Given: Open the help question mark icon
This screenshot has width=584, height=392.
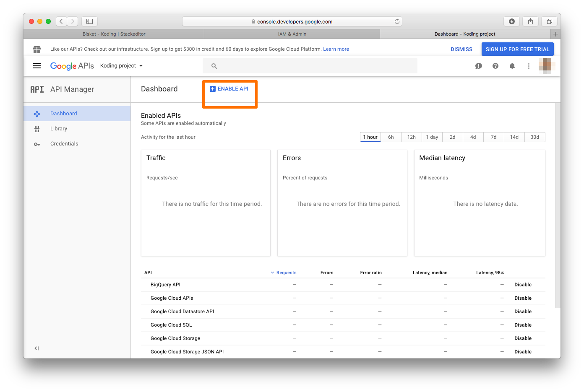Looking at the screenshot, I should coord(495,66).
